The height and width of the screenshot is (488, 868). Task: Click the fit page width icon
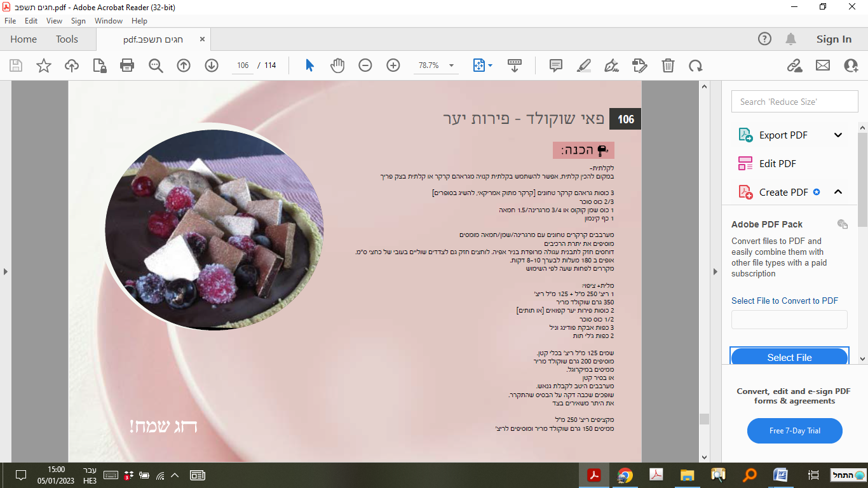[479, 65]
